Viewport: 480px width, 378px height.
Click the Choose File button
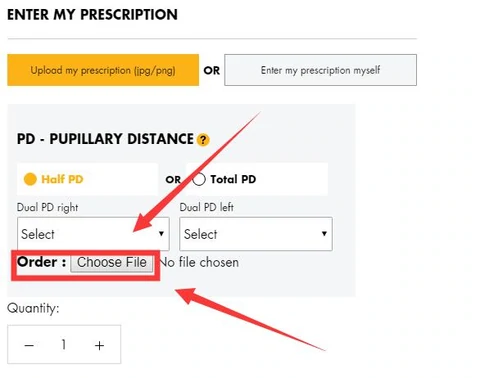[x=112, y=263]
